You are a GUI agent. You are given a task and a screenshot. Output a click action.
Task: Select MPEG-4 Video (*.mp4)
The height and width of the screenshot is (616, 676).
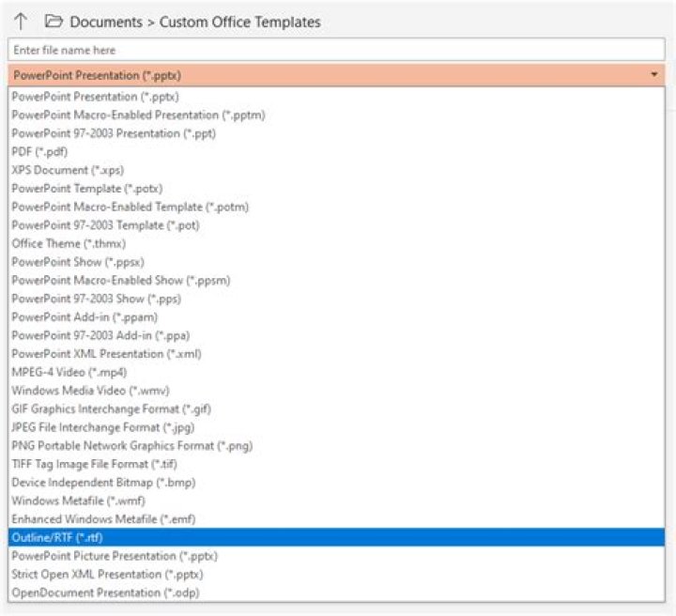coord(336,372)
